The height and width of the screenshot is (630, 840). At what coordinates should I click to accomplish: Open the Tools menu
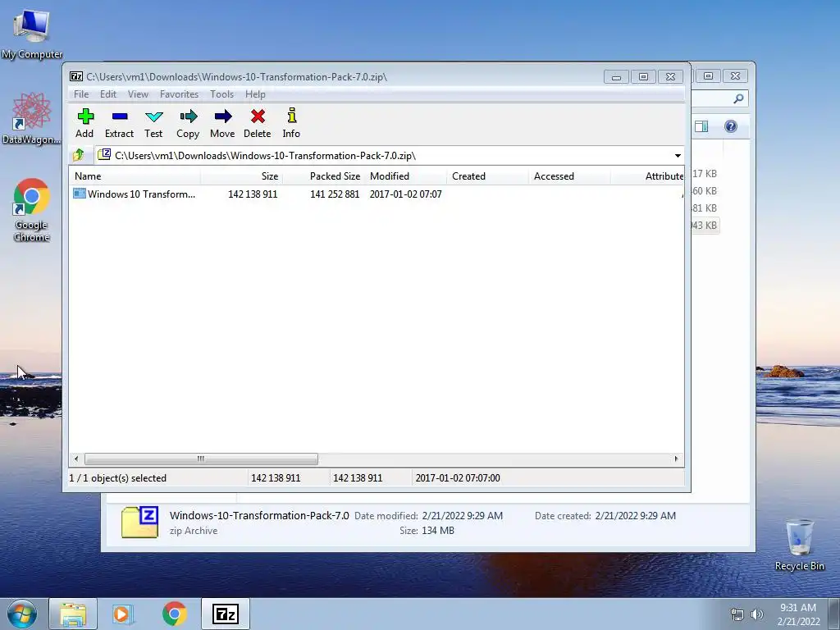(x=221, y=94)
